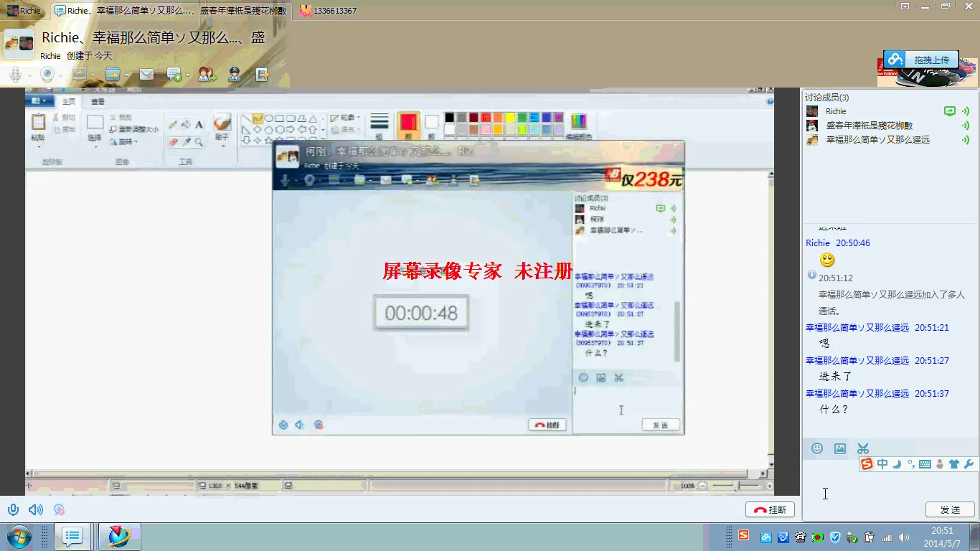Switch to the 1336613367 chat tab
The height and width of the screenshot is (551, 980).
pos(329,11)
